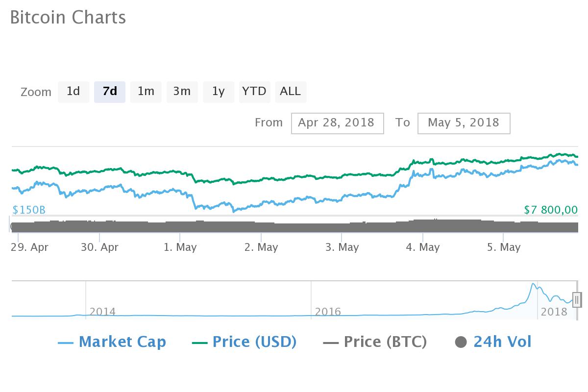This screenshot has width=588, height=392.
Task: Select the 1d zoom range
Action: coord(73,92)
